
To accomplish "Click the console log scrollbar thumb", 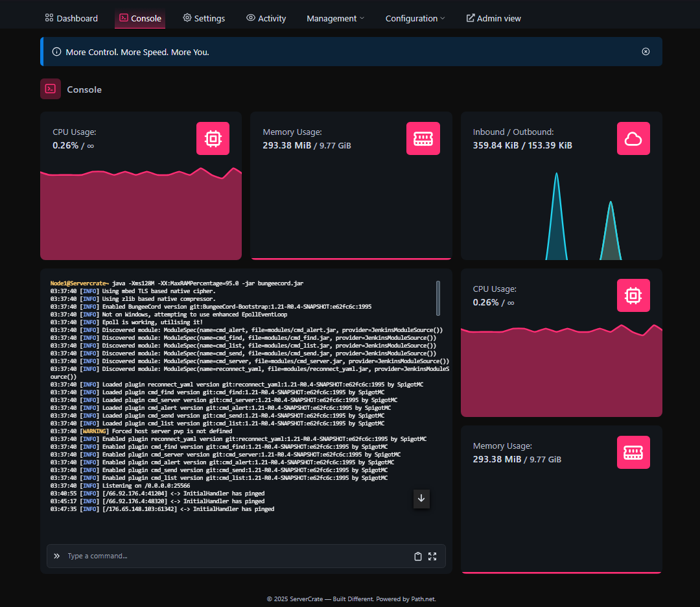I will point(438,298).
